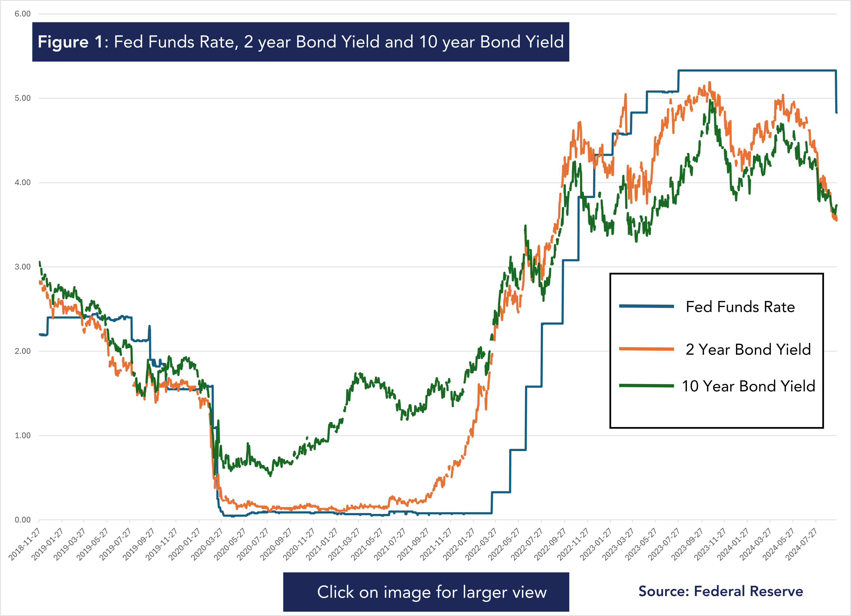Screen dimensions: 851x616
Task: Click the 5.00 y-axis label
Action: click(x=23, y=98)
